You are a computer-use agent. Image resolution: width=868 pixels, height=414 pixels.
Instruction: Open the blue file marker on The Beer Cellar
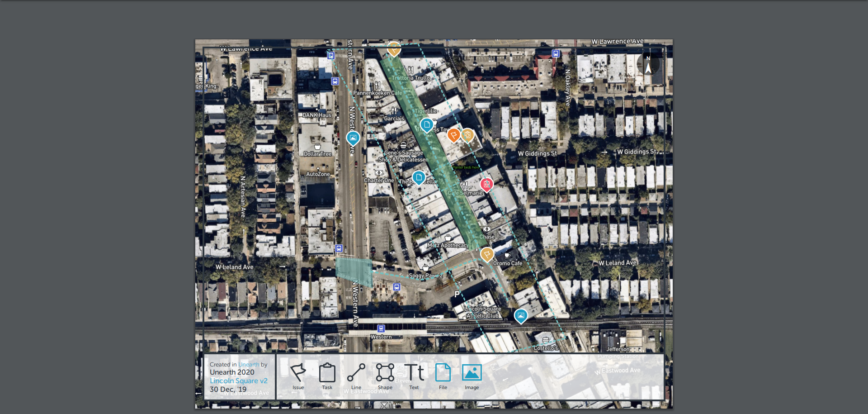pyautogui.click(x=419, y=177)
